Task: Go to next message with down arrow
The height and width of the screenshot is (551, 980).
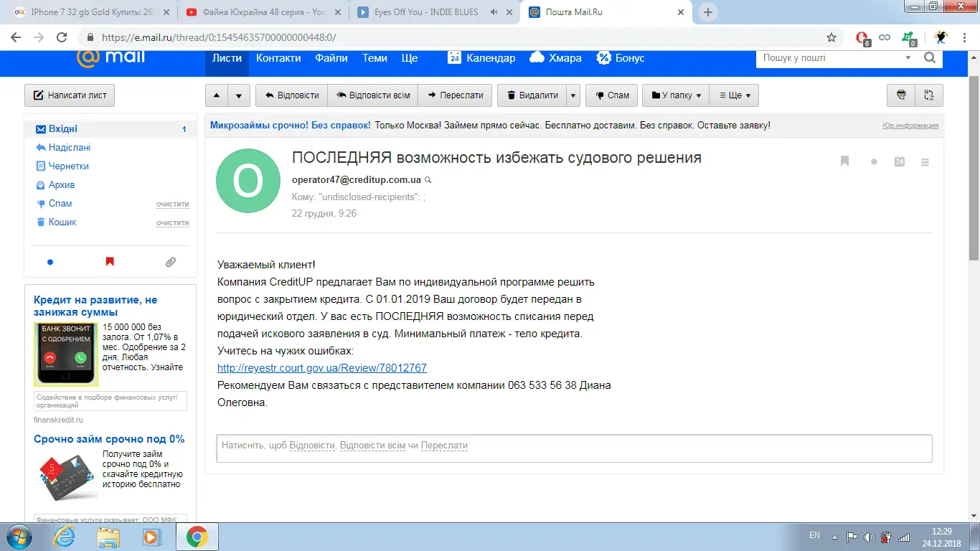Action: coord(239,95)
